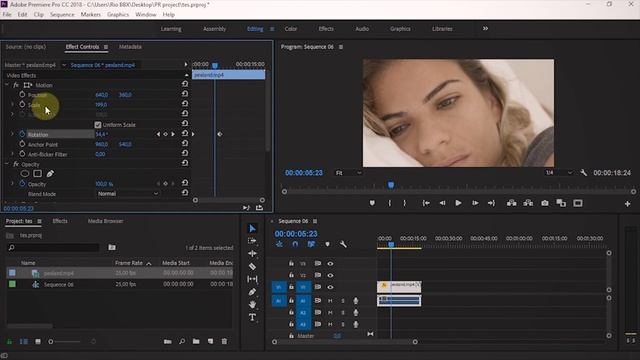Select the free draw bezier mask pen
This screenshot has height=360, width=640.
[50, 174]
